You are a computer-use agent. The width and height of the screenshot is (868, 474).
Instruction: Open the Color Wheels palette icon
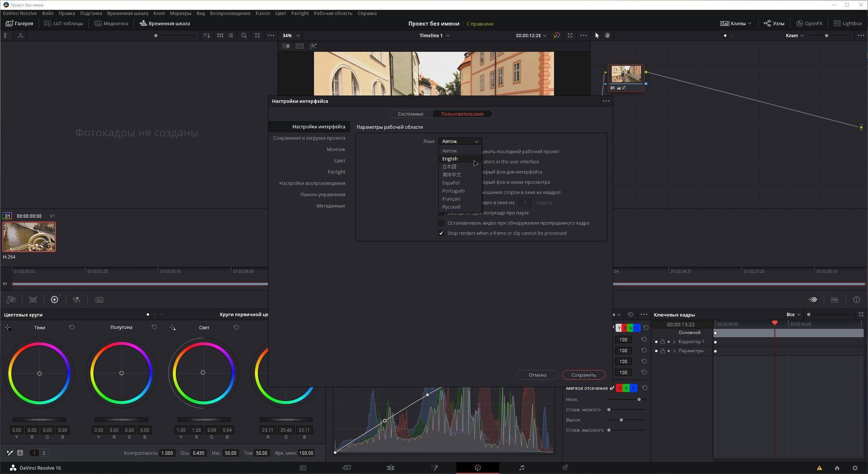pos(54,299)
